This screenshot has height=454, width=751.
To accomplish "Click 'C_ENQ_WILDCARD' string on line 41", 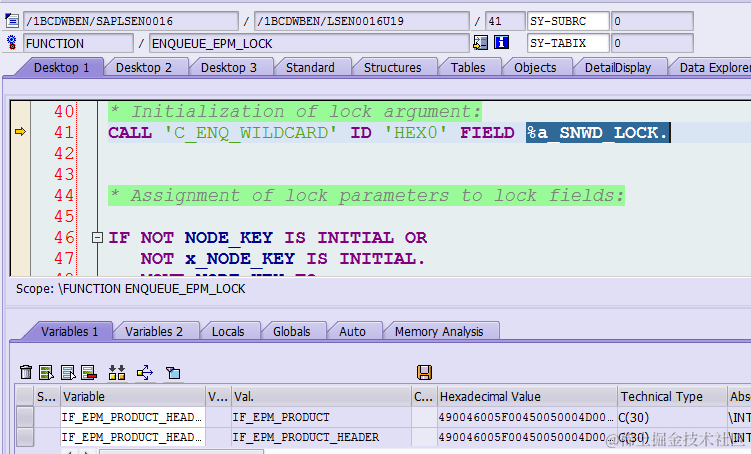I will tap(250, 133).
